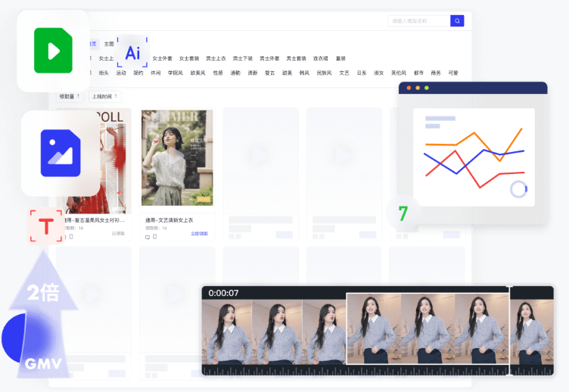Select the 男士上衣 category
The image size is (569, 392).
(216, 58)
